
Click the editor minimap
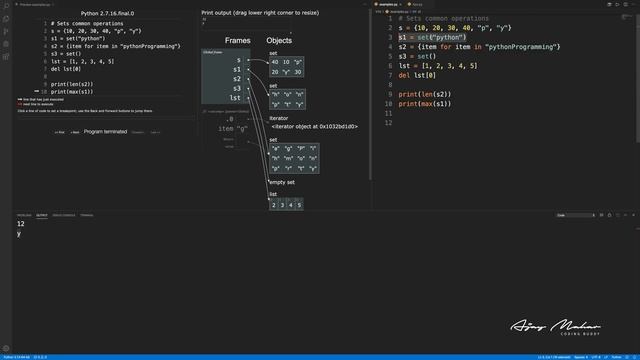point(627,18)
